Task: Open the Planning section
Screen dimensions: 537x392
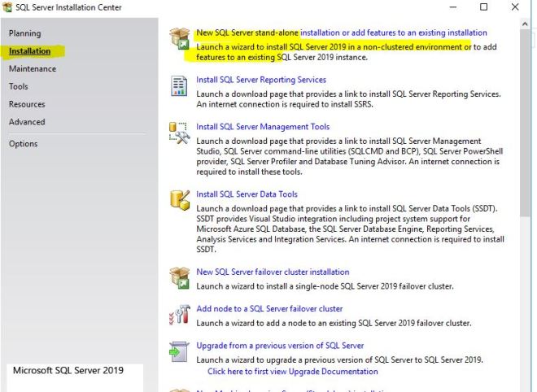Action: point(24,33)
